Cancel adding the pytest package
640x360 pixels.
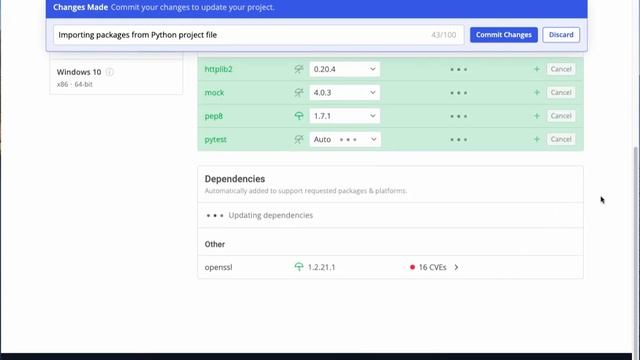point(561,139)
